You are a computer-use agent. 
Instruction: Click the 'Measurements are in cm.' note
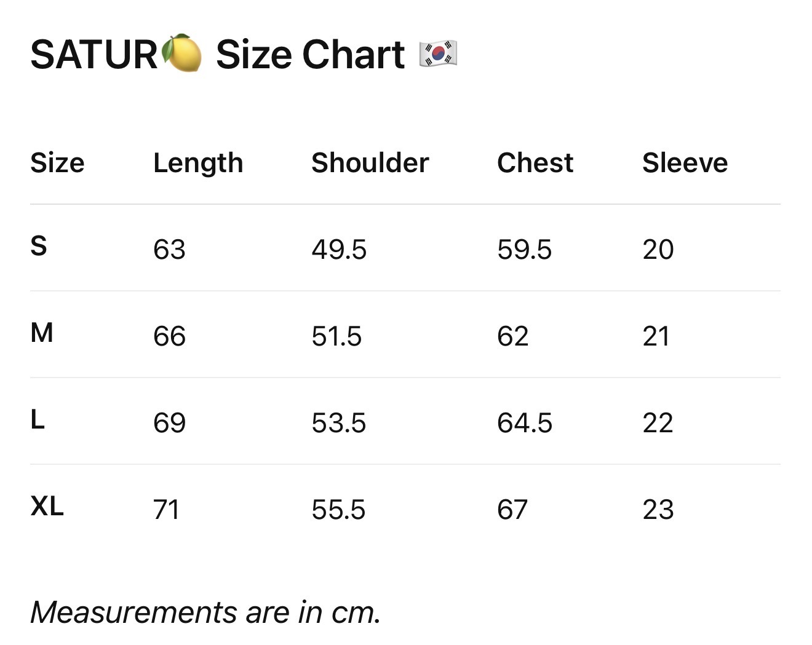coord(205,612)
